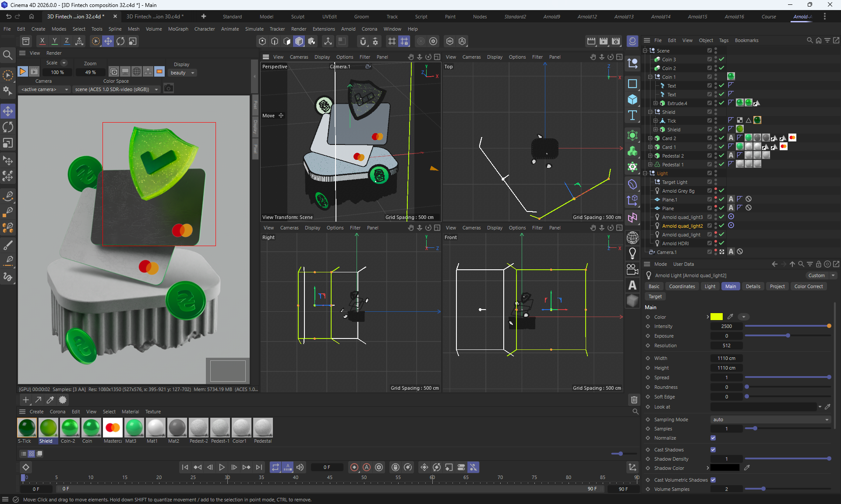Screen dimensions: 841x504
Task: Click the yellow light Color swatch
Action: tap(717, 317)
